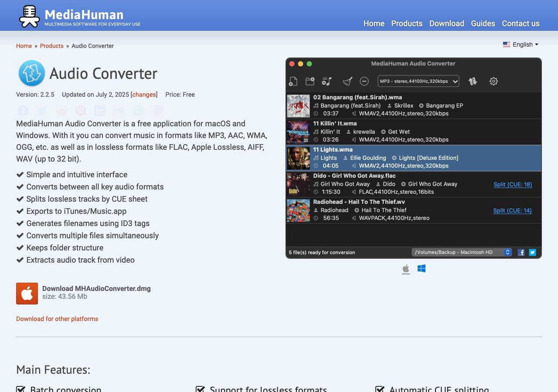Screen dimensions: 558x392
Task: Select the broom icon to clear the list
Action: pos(347,80)
